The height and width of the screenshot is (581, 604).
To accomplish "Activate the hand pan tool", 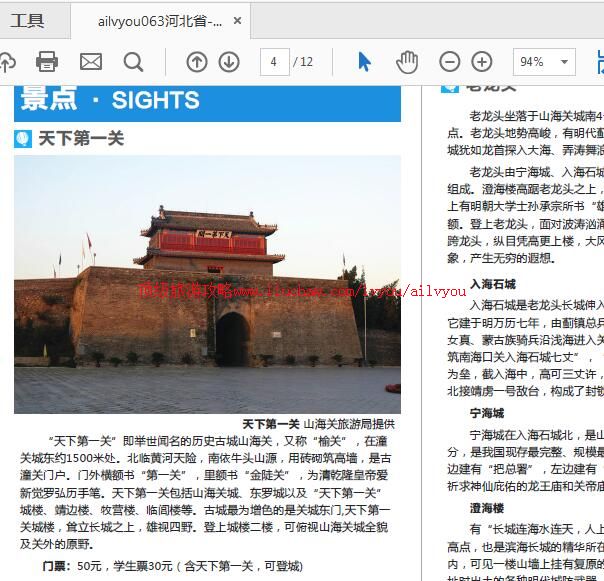I will point(407,62).
